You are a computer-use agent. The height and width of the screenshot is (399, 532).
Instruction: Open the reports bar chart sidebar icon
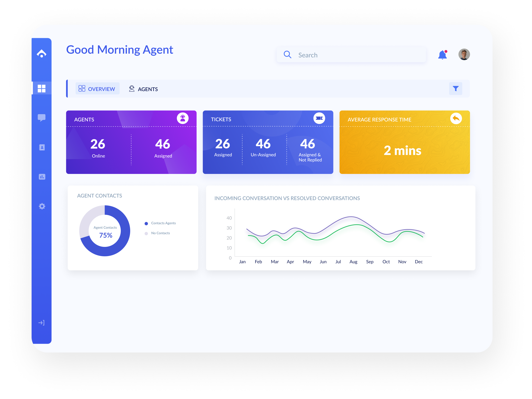(x=42, y=177)
